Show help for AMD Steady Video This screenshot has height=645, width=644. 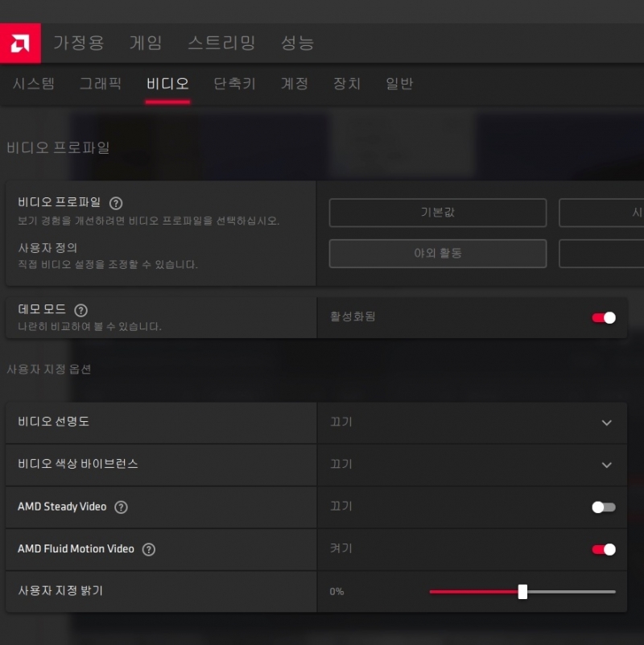click(121, 507)
